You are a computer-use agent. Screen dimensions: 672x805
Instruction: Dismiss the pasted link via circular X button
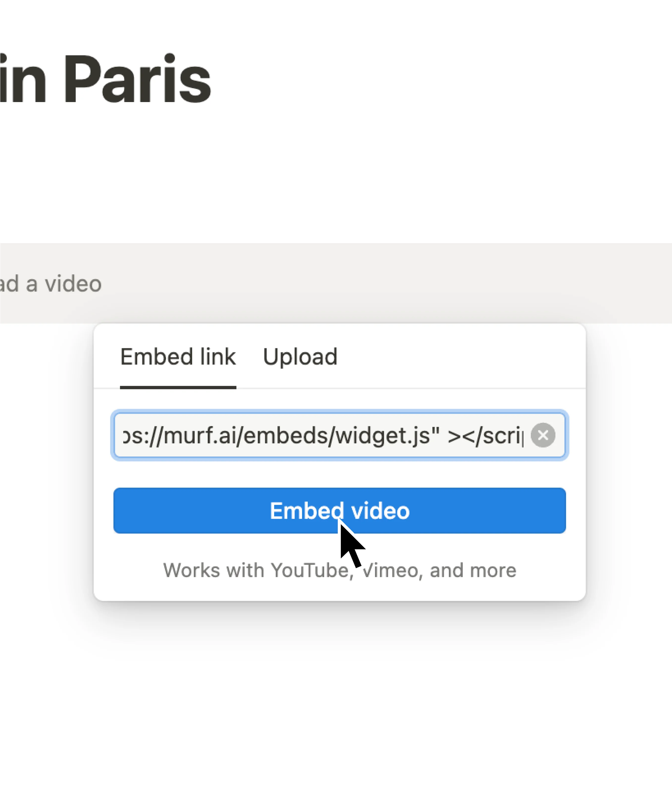[543, 434]
